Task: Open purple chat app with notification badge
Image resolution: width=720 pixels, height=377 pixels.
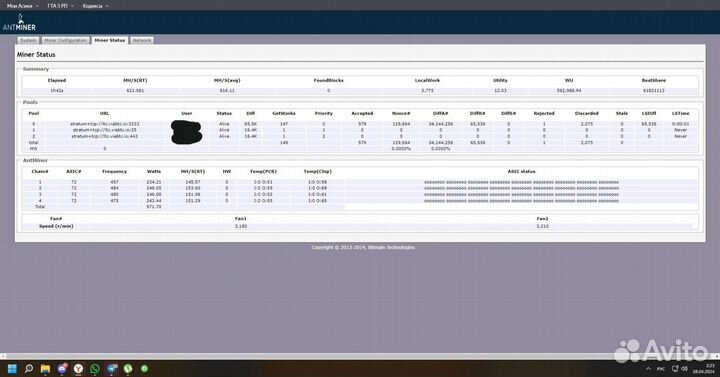Action: pos(62,368)
